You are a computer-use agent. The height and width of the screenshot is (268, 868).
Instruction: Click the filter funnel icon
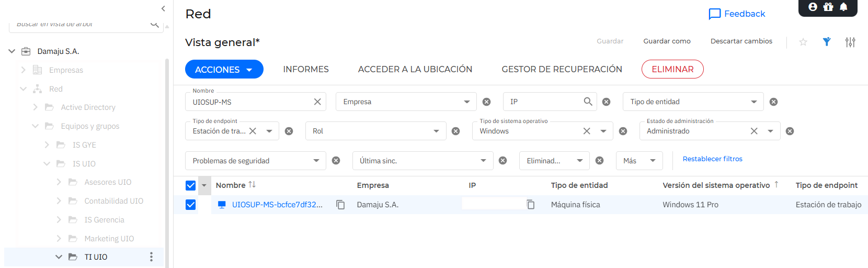click(827, 42)
